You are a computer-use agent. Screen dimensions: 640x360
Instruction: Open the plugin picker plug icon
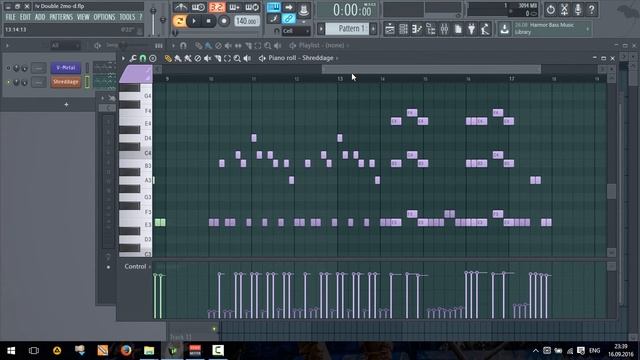[471, 29]
